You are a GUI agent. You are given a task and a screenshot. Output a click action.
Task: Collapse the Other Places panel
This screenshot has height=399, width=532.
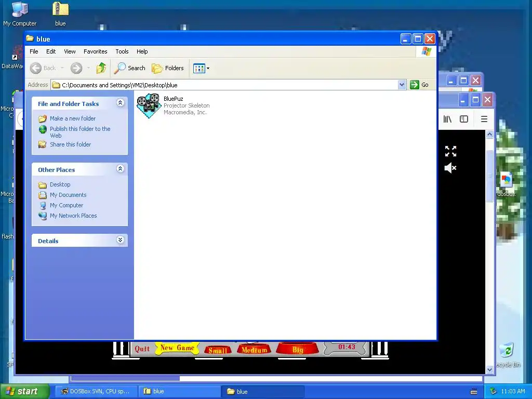[120, 169]
